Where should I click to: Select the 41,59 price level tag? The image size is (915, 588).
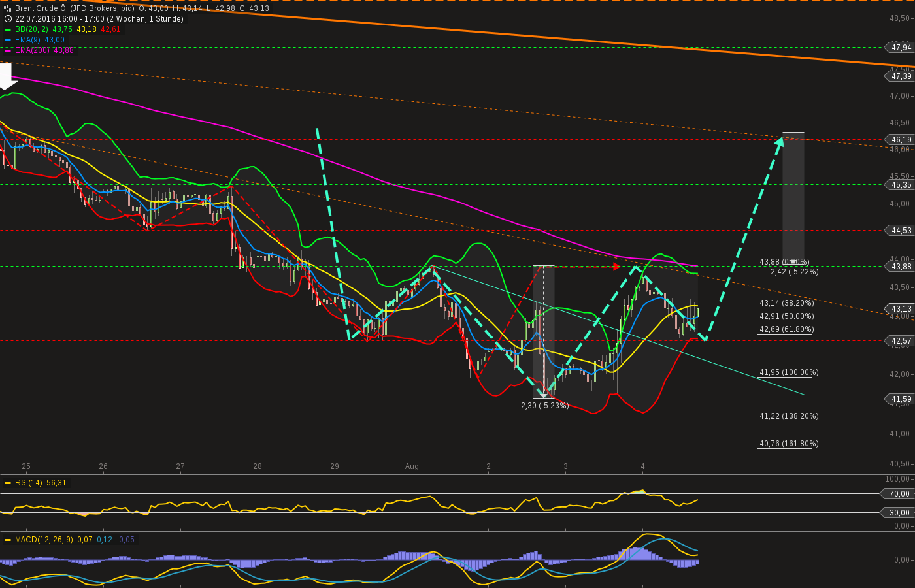tap(899, 399)
